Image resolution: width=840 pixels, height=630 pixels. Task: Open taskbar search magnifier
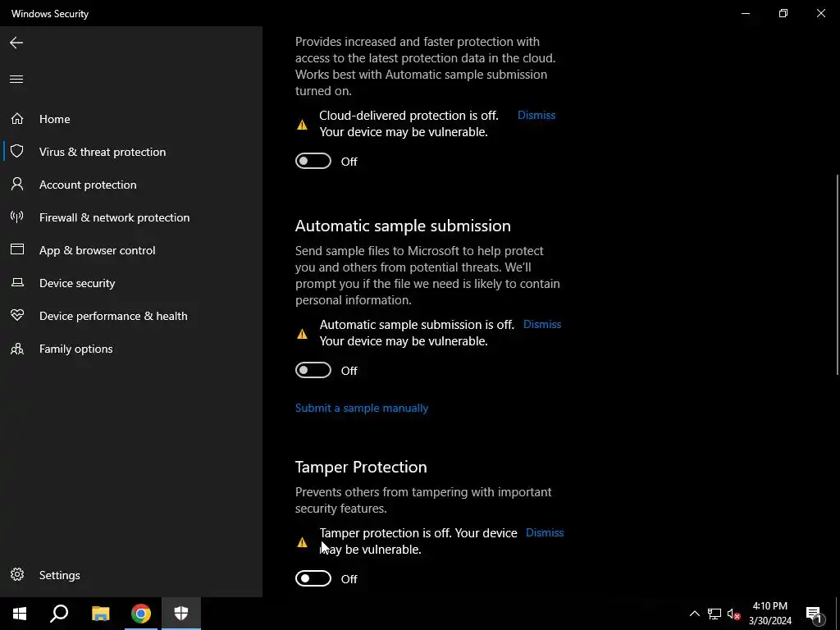[59, 614]
